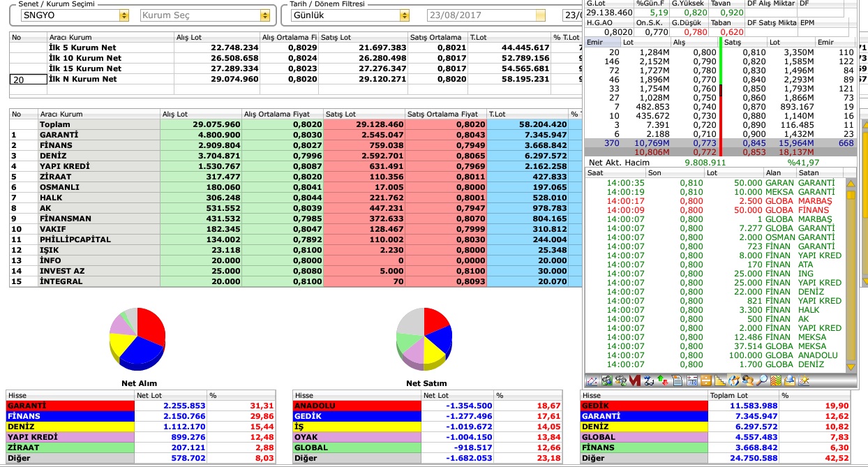
Task: Click the globe with pencil icon
Action: point(734,381)
